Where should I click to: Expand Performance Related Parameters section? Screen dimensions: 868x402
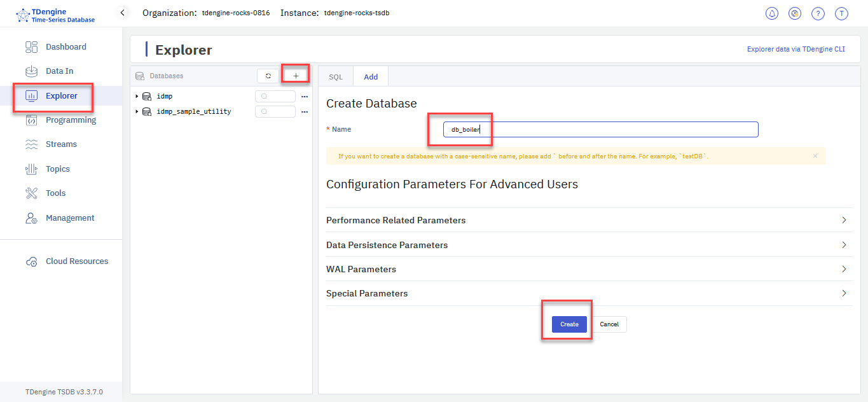[589, 220]
